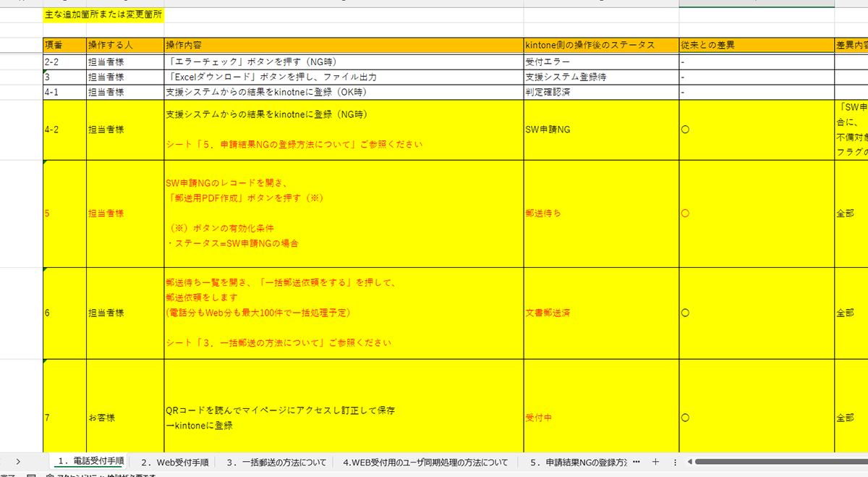Open the 2．Web受付手順 sheet tab
The height and width of the screenshot is (477, 868).
point(175,461)
